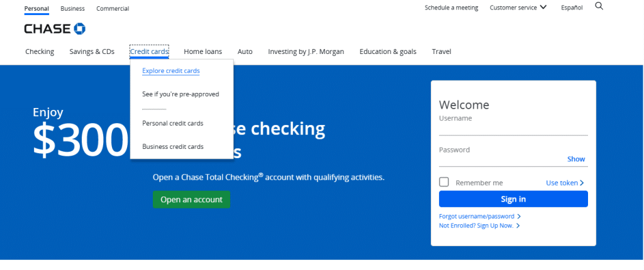Select Explore credit cards menu item
644x270 pixels.
click(171, 71)
